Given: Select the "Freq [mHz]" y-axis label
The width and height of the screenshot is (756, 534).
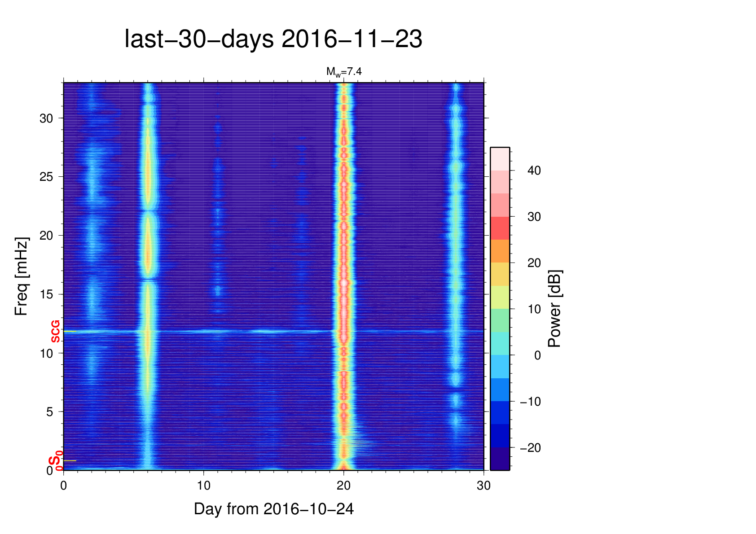Looking at the screenshot, I should click(x=21, y=276).
